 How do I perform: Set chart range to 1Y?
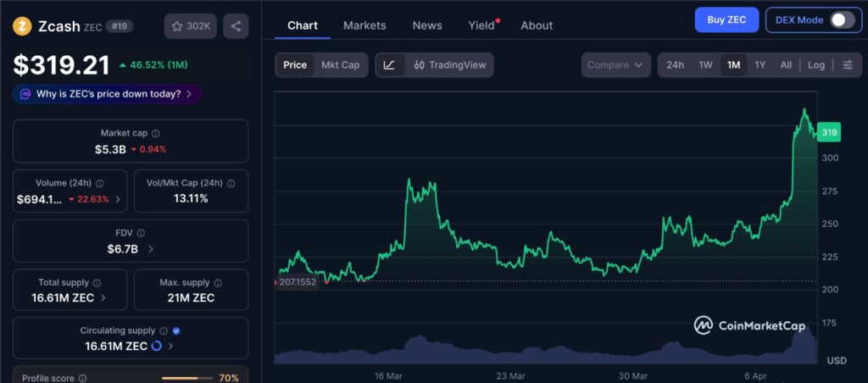[x=760, y=64]
